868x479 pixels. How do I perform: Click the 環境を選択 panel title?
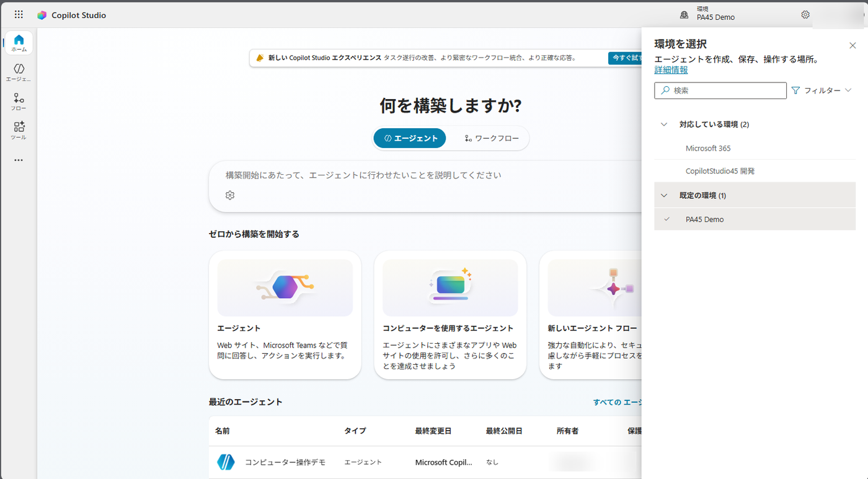click(x=681, y=44)
